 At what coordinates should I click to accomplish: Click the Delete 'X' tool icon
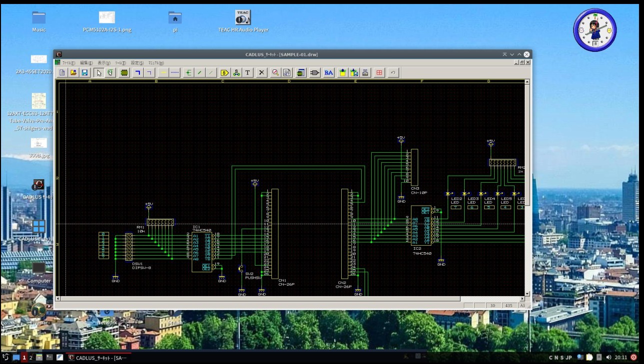click(x=261, y=73)
